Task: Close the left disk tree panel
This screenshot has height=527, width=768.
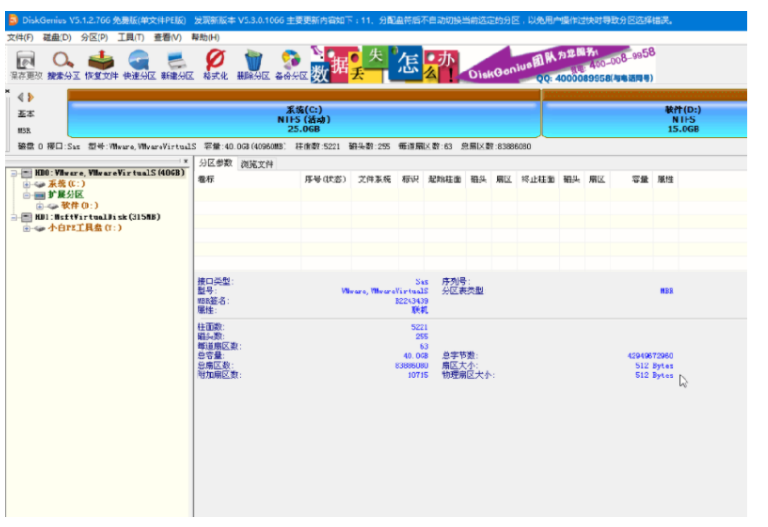Action: click(x=186, y=161)
